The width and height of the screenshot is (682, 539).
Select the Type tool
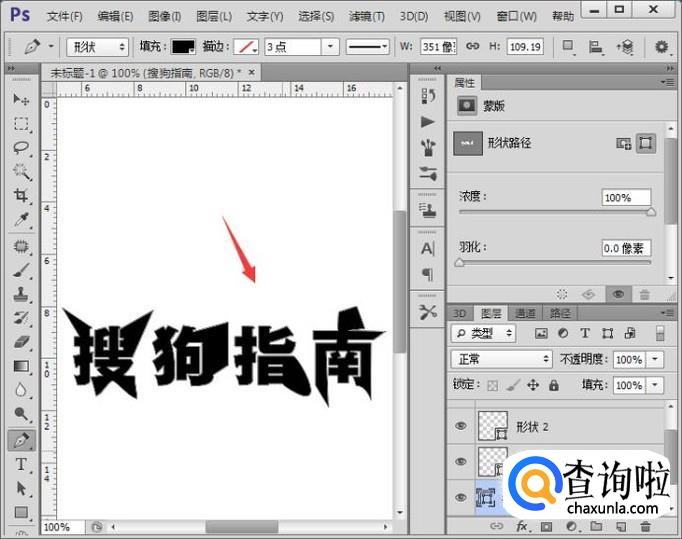click(21, 464)
